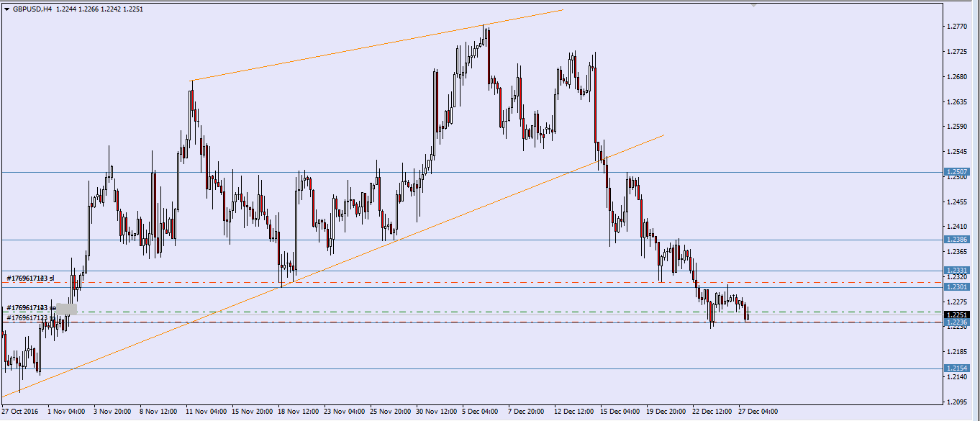Click the 1 Nov 04:00 time label
Viewport: 980px width, 421px height.
tap(66, 412)
